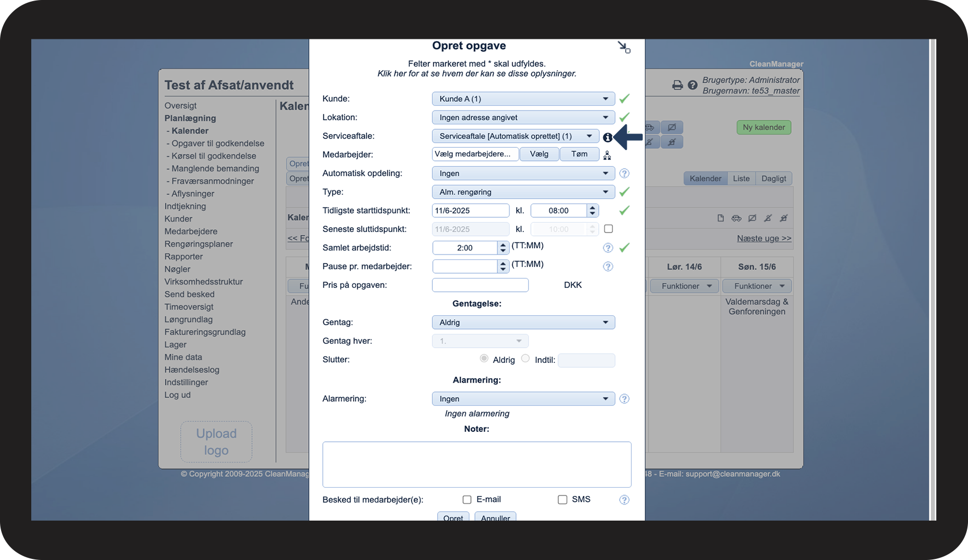Open the Gentag dropdown
The height and width of the screenshot is (560, 968).
523,322
